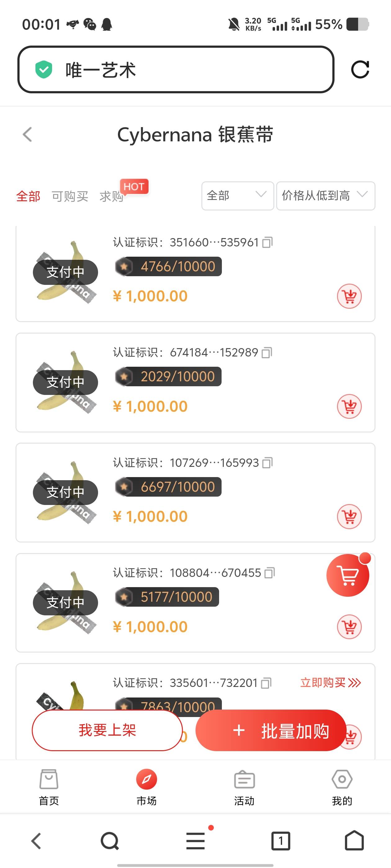Open browser tab switcher showing 1
The width and height of the screenshot is (391, 868).
point(281,841)
